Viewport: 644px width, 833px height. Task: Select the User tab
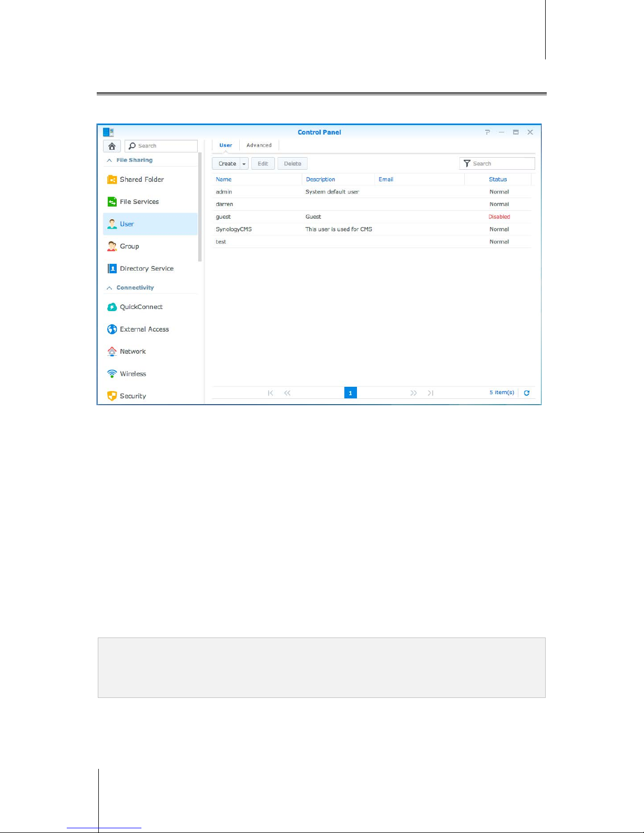click(x=226, y=146)
